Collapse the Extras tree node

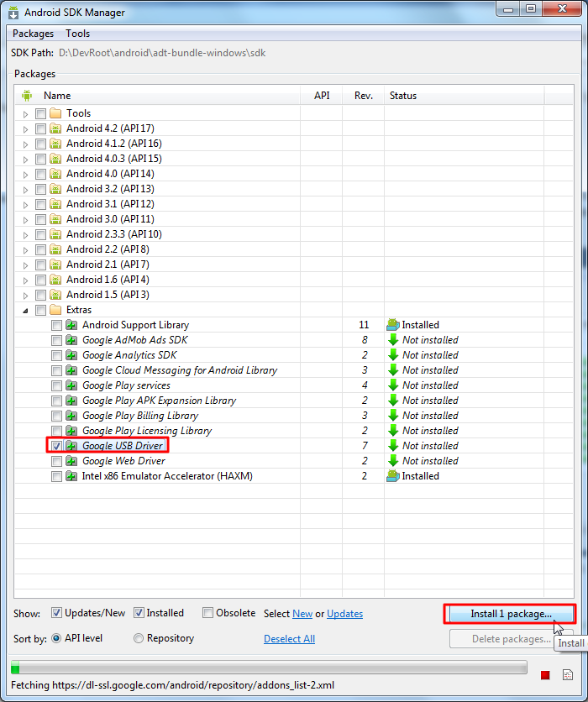pyautogui.click(x=25, y=310)
